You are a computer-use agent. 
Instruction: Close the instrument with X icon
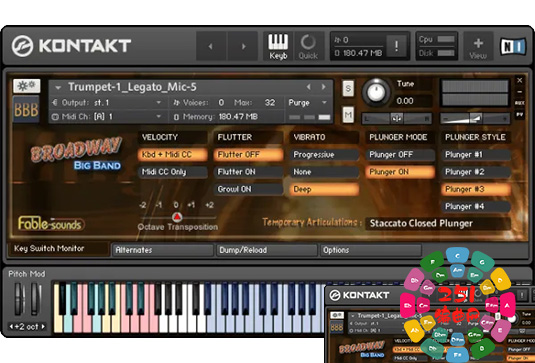(x=520, y=81)
